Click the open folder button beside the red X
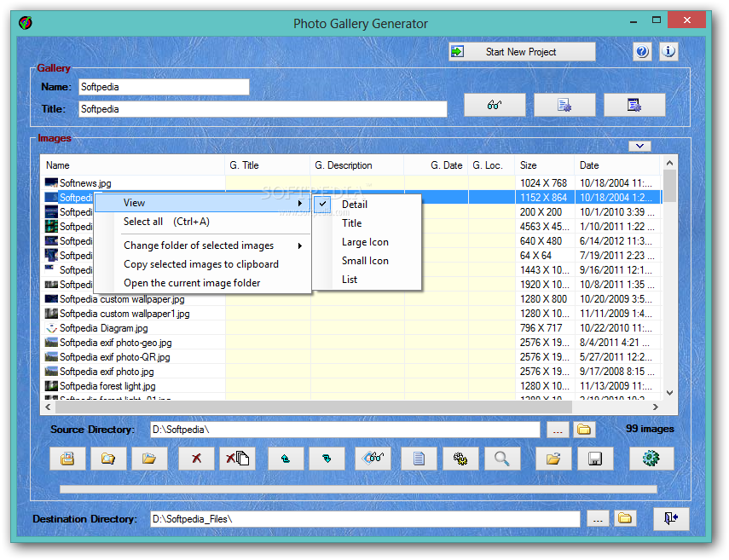The image size is (729, 560). 149,459
